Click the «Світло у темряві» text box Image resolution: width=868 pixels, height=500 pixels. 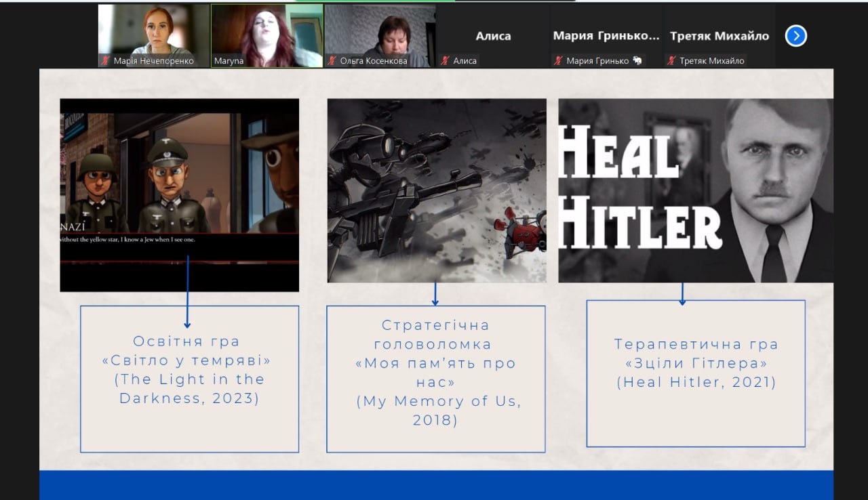[189, 378]
